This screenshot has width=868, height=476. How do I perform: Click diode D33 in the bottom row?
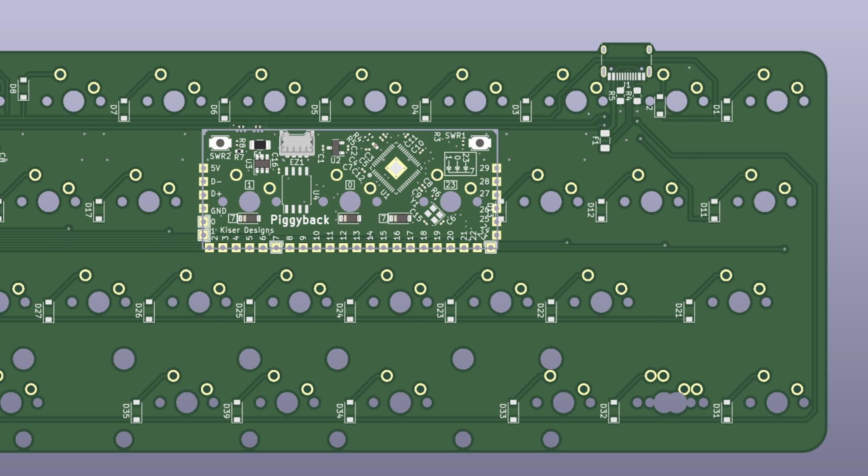click(513, 411)
